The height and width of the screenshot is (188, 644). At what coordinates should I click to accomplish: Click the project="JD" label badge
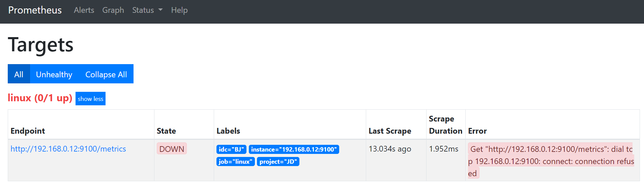point(278,162)
